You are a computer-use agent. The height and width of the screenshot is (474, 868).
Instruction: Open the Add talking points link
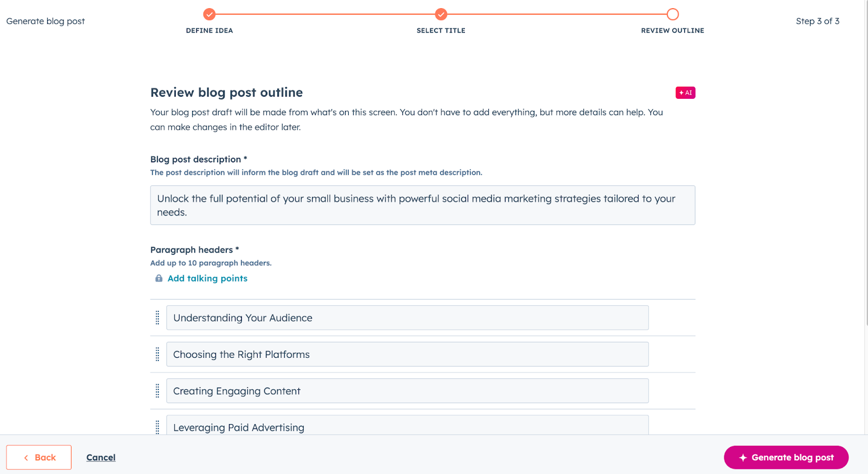tap(207, 279)
